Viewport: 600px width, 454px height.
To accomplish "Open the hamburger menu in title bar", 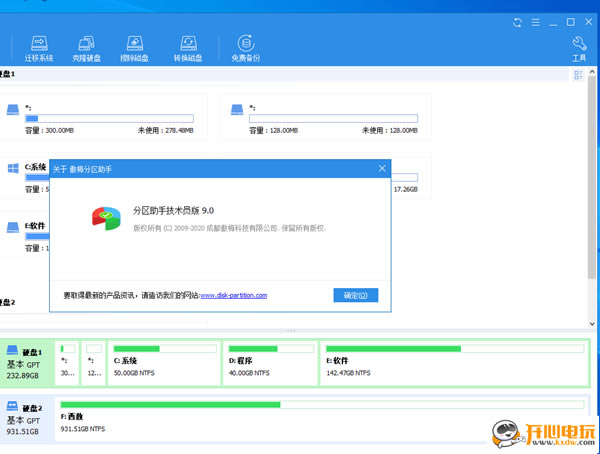I will [535, 23].
